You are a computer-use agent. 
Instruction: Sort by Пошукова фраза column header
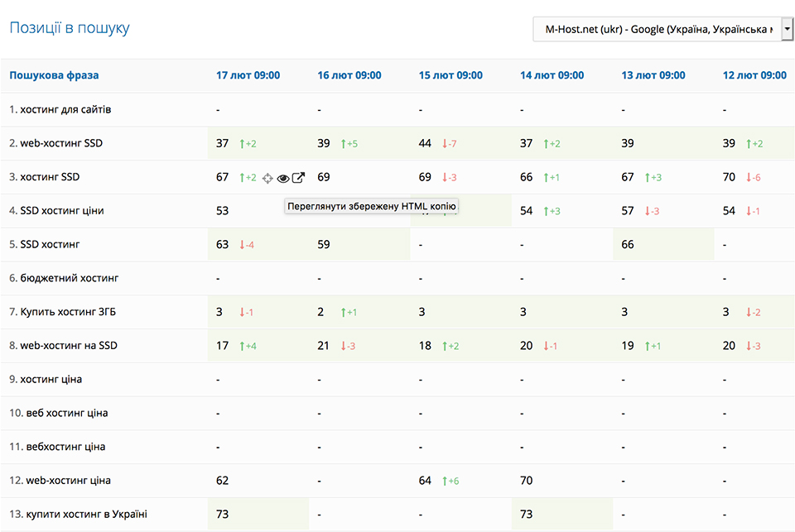[54, 75]
